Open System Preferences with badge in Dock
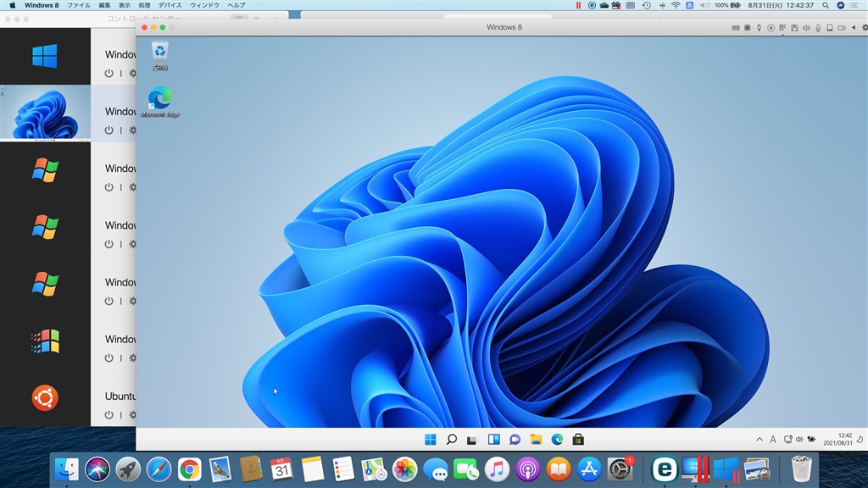 click(x=620, y=469)
